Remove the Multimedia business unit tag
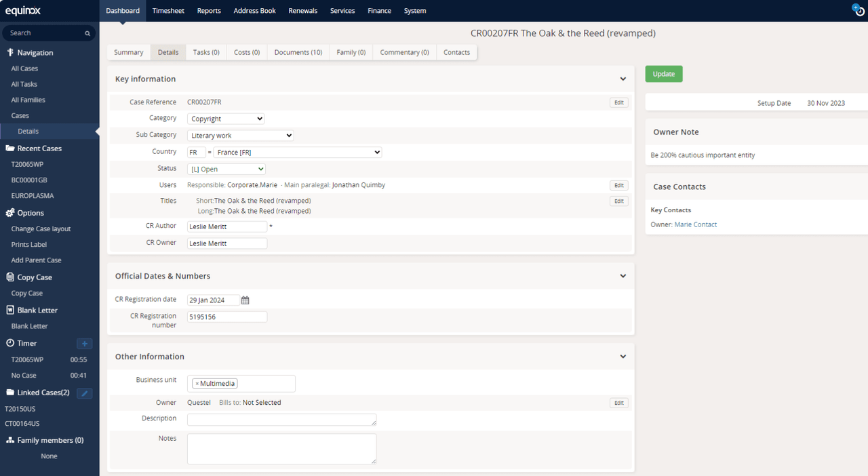This screenshot has height=476, width=868. click(x=199, y=382)
